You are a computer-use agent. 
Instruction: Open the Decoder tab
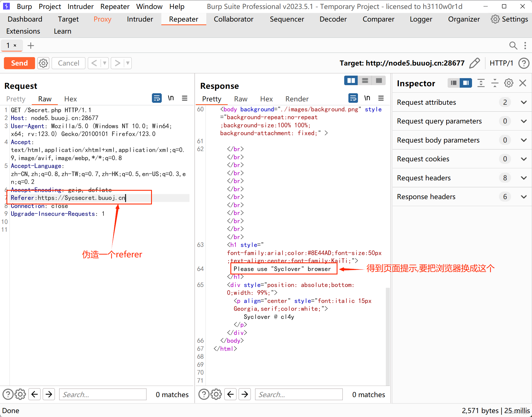333,19
